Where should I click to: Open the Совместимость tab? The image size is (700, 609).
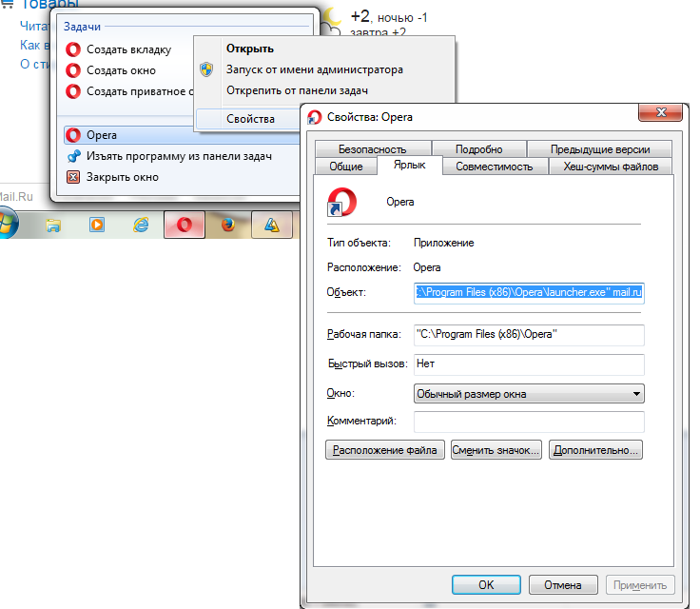click(x=495, y=167)
